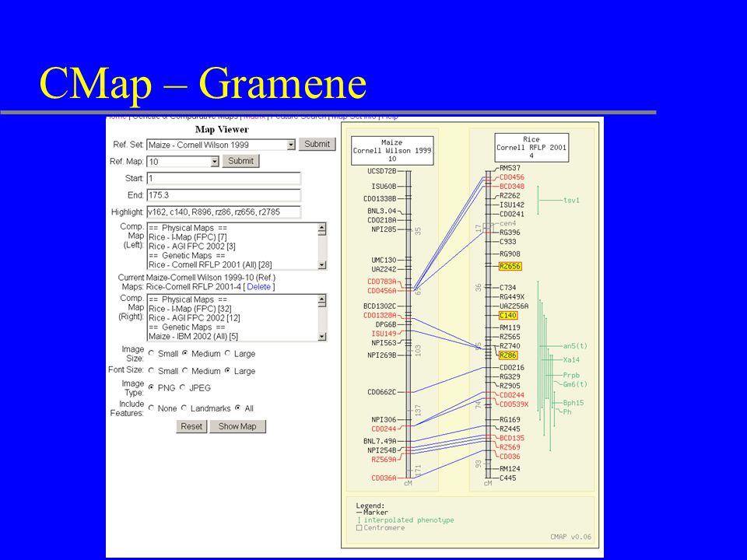The width and height of the screenshot is (747, 560).
Task: Click highlighted marker RZ86 on rice map
Action: [508, 355]
